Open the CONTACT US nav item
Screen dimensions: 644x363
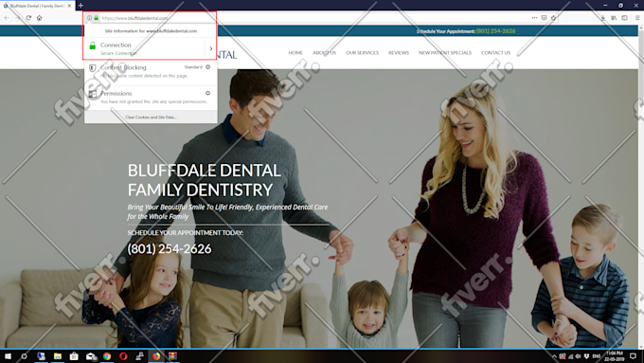(x=495, y=53)
